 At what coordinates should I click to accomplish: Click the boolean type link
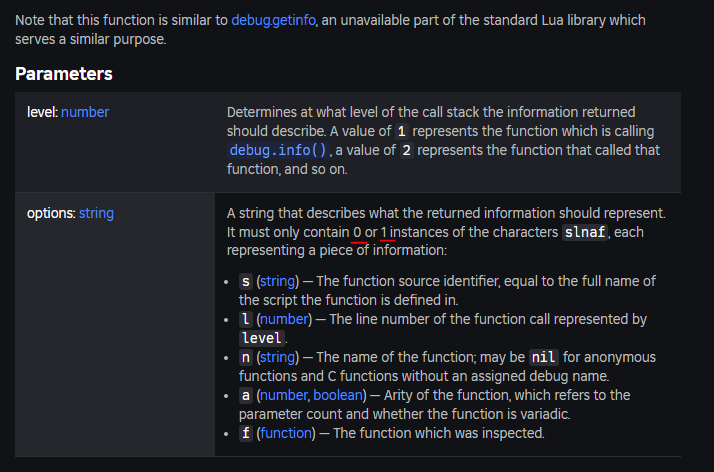click(x=338, y=395)
